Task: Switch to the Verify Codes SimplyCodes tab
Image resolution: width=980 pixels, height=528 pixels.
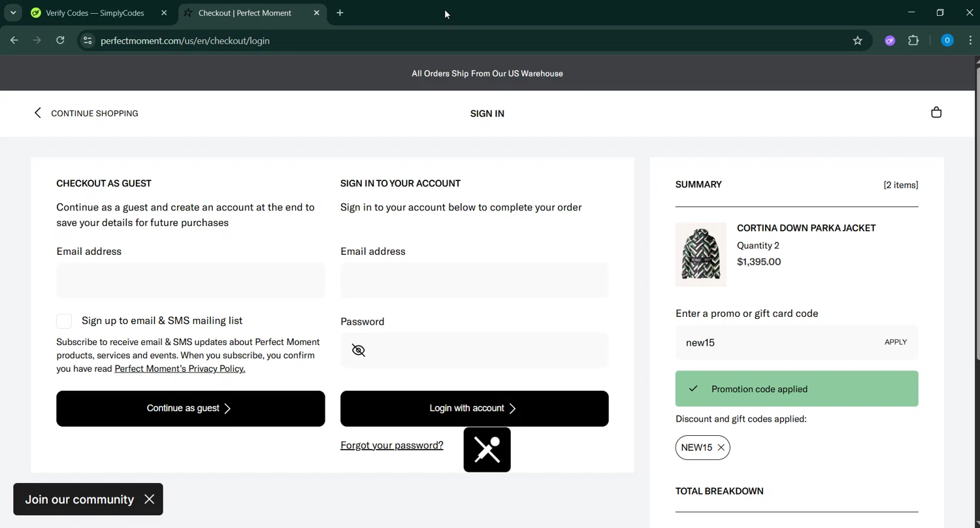Action: [95, 13]
